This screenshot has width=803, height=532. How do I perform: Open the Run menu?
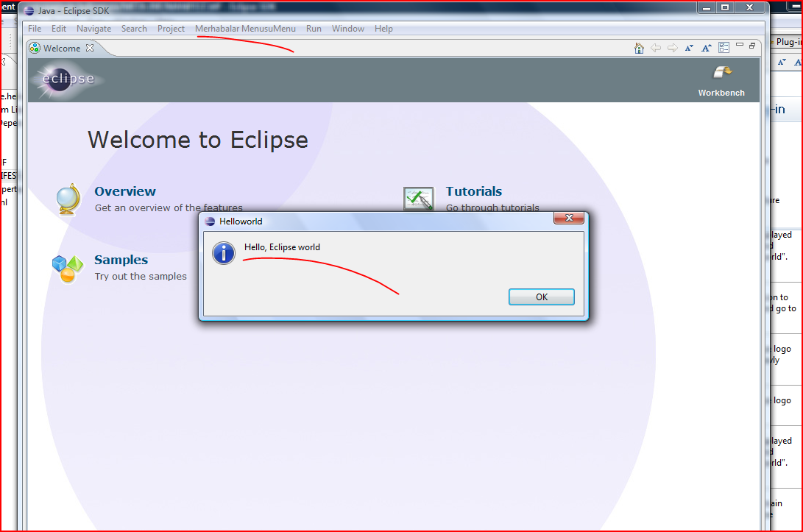click(x=314, y=29)
